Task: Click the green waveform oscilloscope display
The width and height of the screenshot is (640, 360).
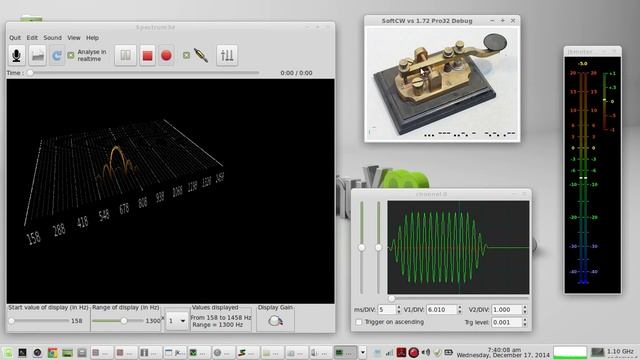Action: click(x=458, y=247)
